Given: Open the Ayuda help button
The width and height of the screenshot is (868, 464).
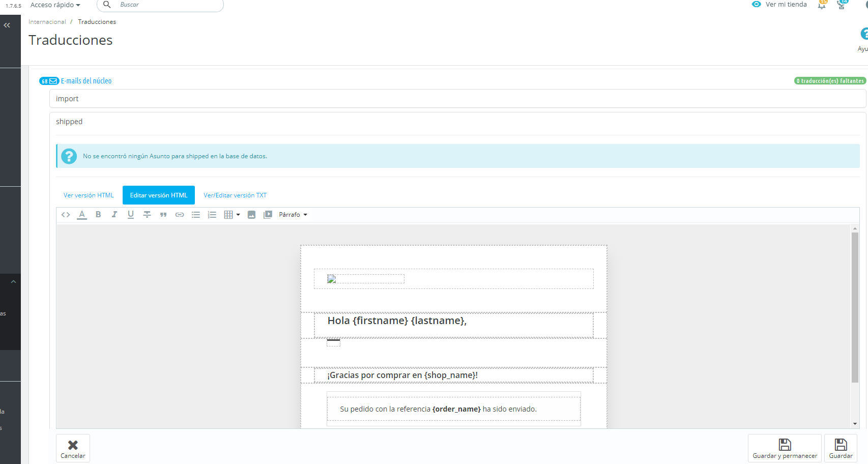Looking at the screenshot, I should (863, 40).
